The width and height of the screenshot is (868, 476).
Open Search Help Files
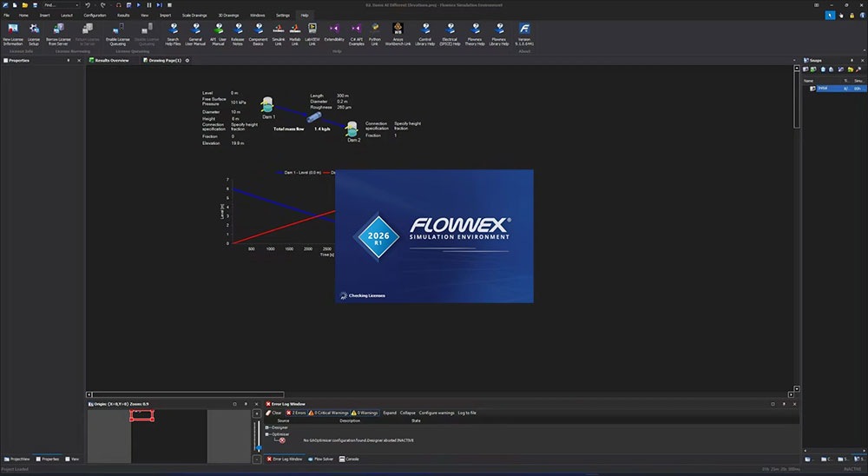tap(173, 35)
